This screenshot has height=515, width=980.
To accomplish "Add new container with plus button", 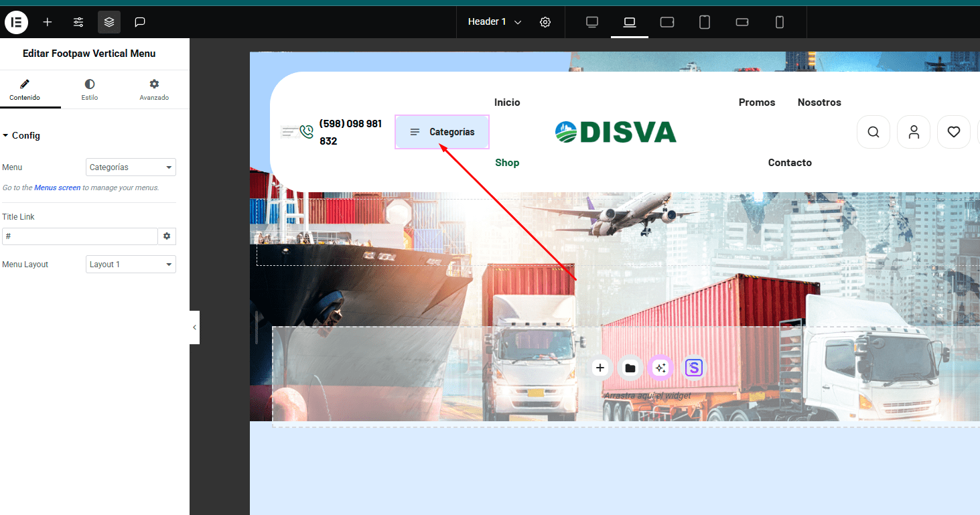I will (x=600, y=368).
